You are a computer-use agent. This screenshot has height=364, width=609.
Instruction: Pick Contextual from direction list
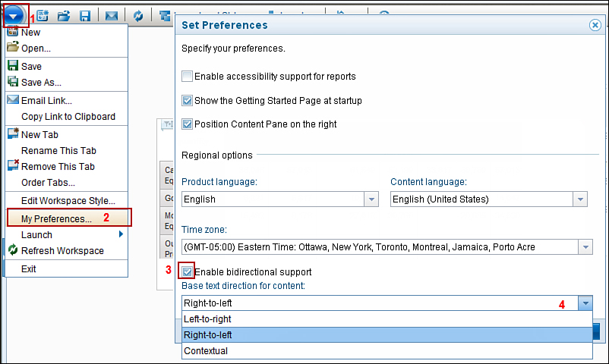(387, 351)
